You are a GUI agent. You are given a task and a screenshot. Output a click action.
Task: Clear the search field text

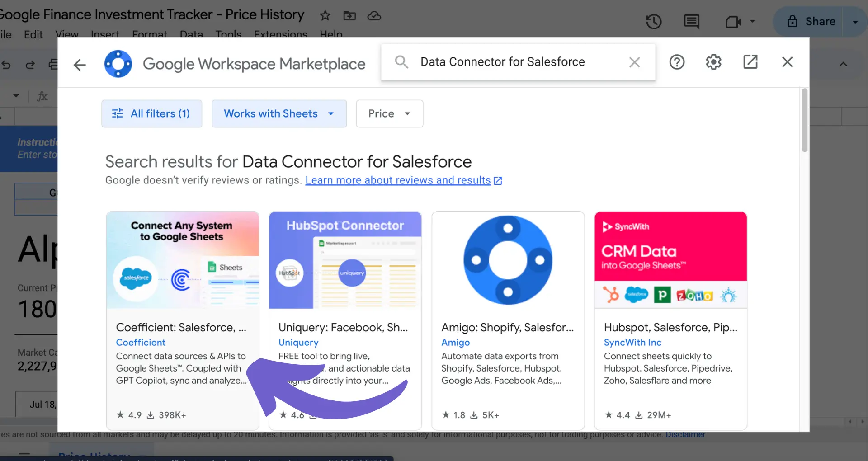point(635,62)
